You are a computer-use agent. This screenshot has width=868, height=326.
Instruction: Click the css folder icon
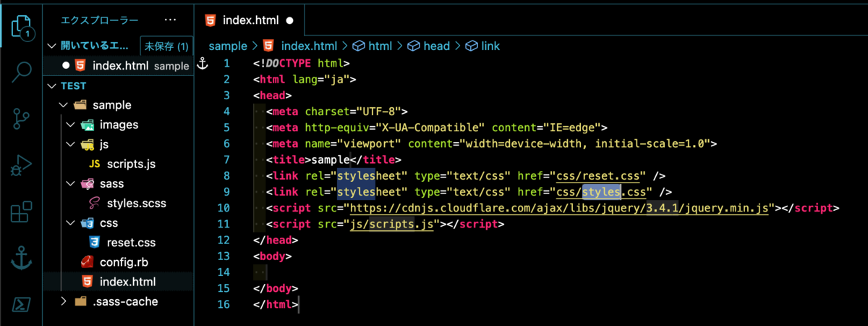pyautogui.click(x=88, y=223)
